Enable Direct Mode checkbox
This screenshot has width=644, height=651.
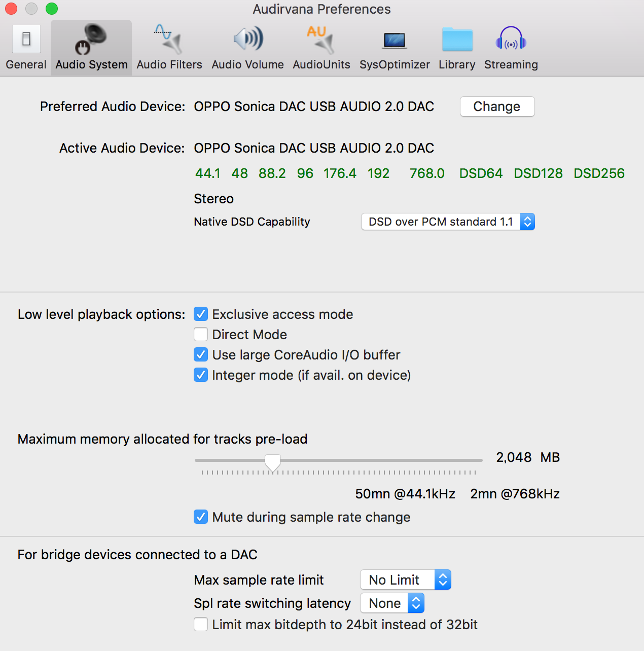(x=201, y=335)
